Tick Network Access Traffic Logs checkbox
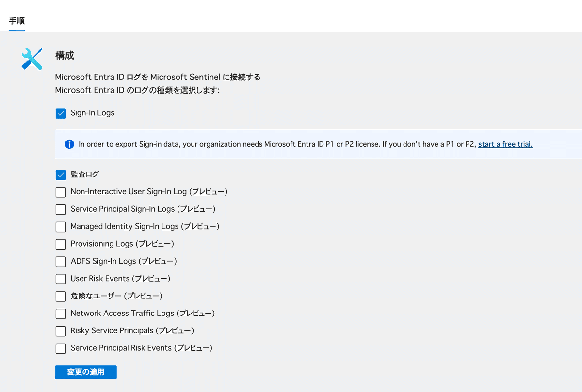The width and height of the screenshot is (582, 392). 61,314
